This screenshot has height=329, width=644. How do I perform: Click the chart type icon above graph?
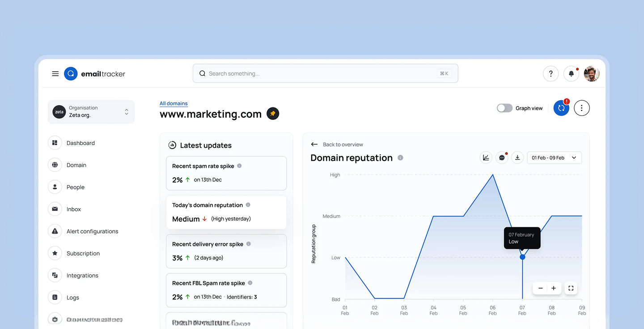(486, 158)
